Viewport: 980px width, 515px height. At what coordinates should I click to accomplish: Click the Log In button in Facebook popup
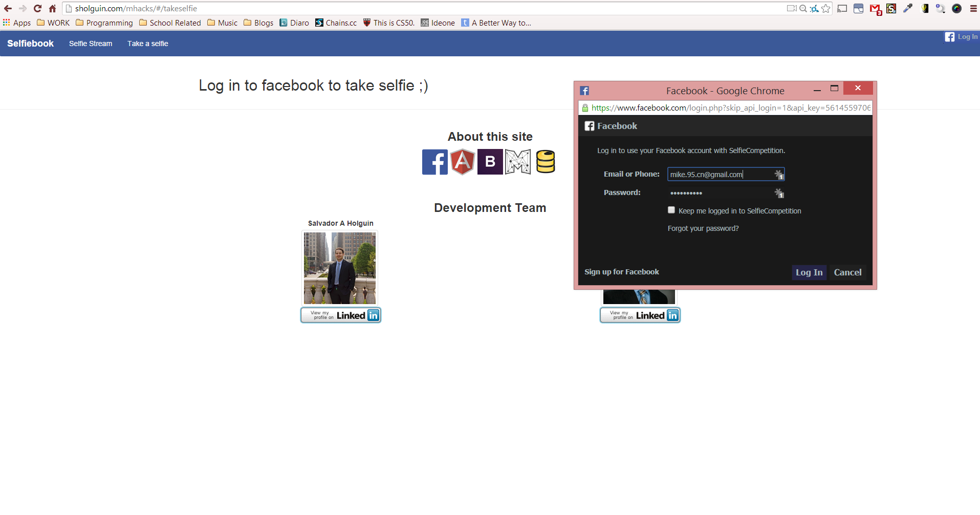(809, 272)
